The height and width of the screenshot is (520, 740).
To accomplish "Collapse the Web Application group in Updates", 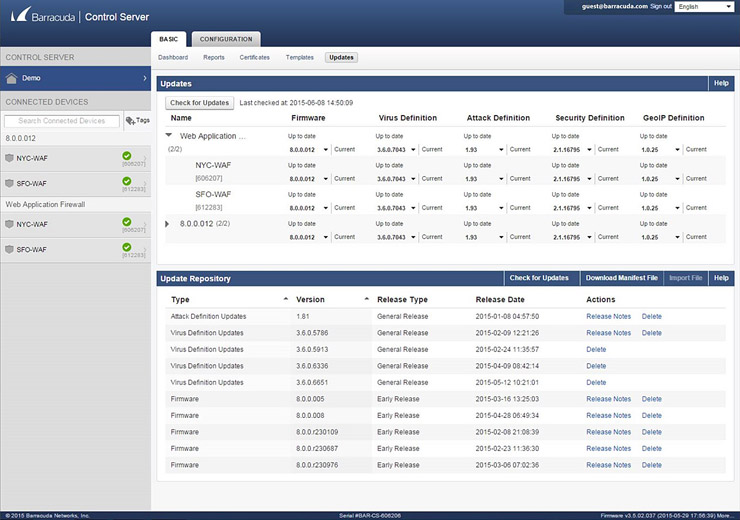I will tap(168, 134).
